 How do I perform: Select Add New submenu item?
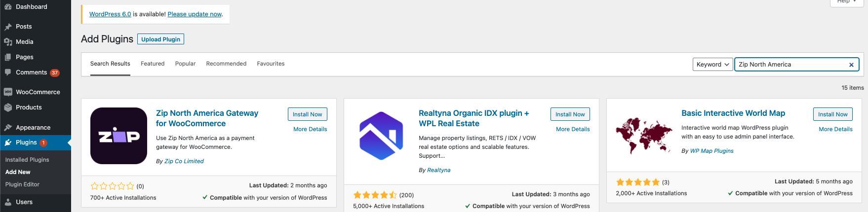tap(18, 172)
